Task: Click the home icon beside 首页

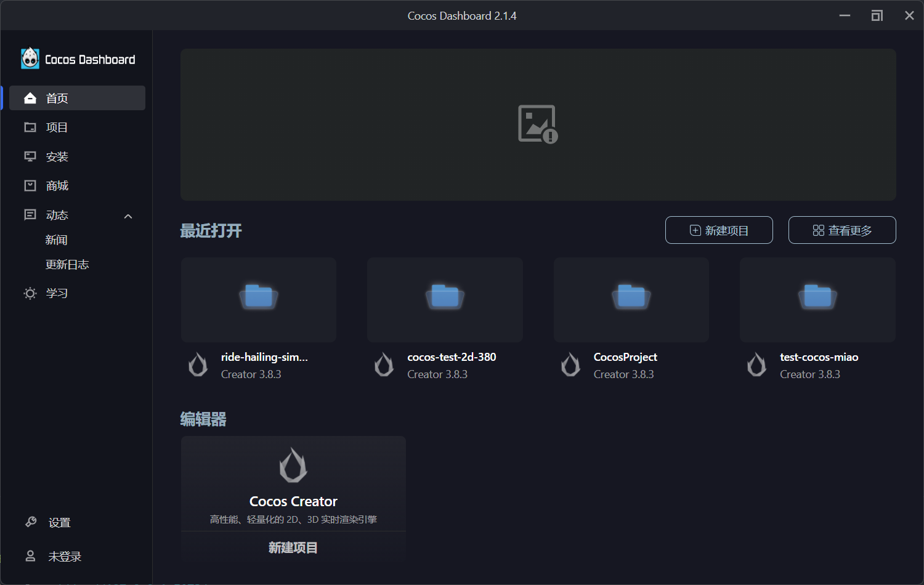Action: (30, 98)
